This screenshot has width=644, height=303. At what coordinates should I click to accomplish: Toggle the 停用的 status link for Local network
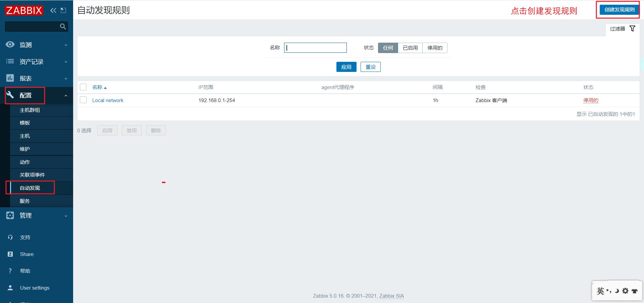point(591,100)
